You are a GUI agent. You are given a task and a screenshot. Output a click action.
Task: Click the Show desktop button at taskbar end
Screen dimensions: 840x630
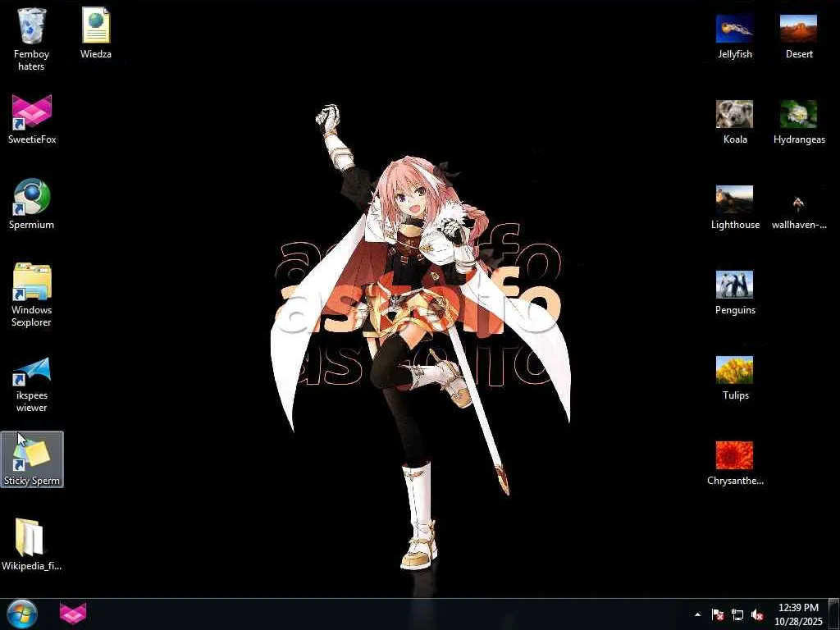point(833,614)
